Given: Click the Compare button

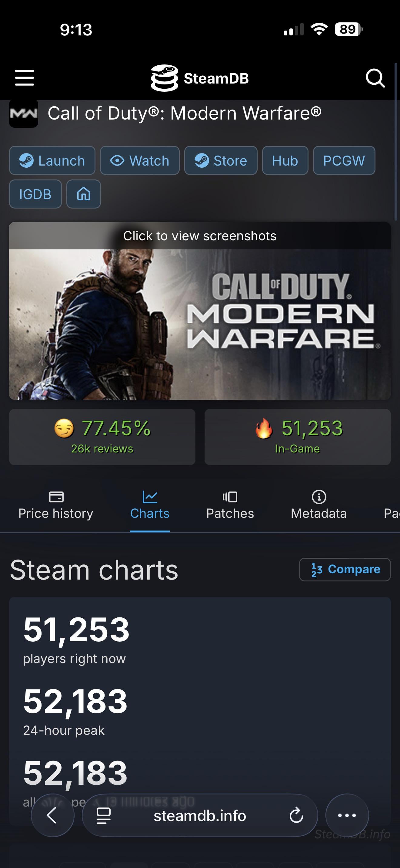Looking at the screenshot, I should pyautogui.click(x=345, y=570).
